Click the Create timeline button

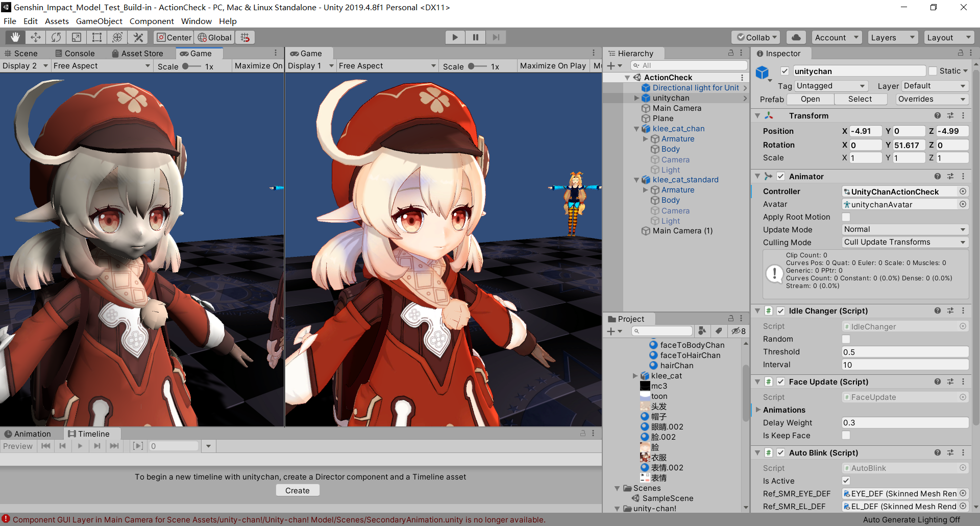298,490
